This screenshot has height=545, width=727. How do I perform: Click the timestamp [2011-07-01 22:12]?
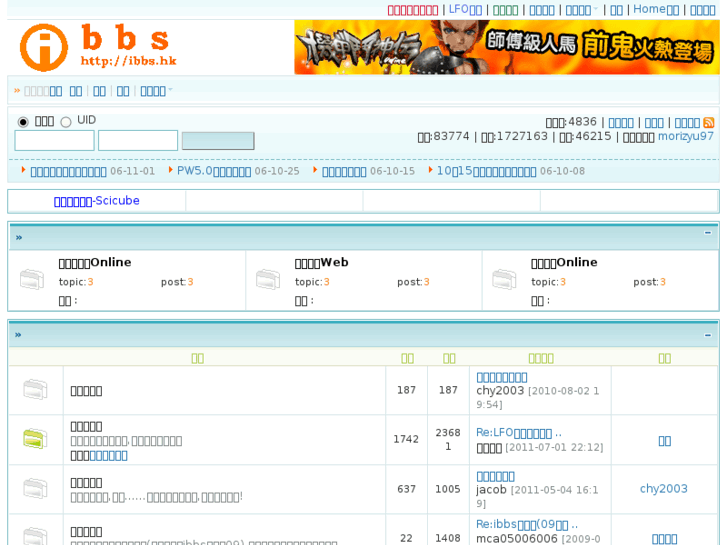pos(554,448)
